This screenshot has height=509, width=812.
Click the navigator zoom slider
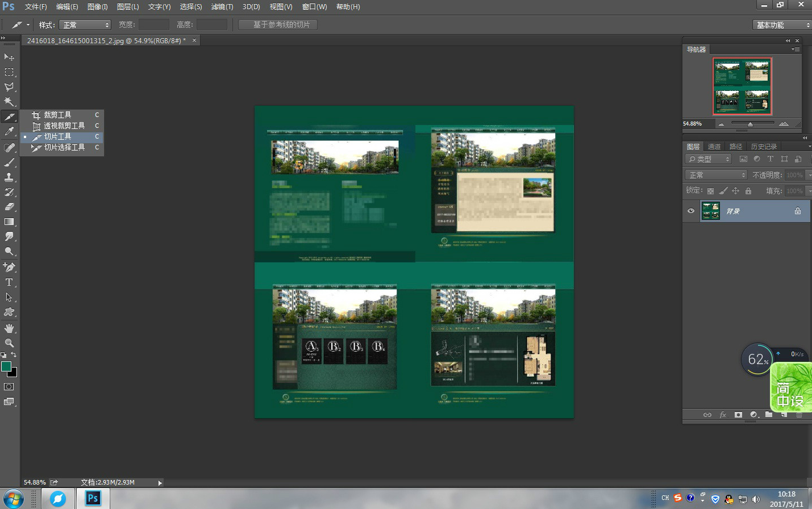click(x=750, y=124)
